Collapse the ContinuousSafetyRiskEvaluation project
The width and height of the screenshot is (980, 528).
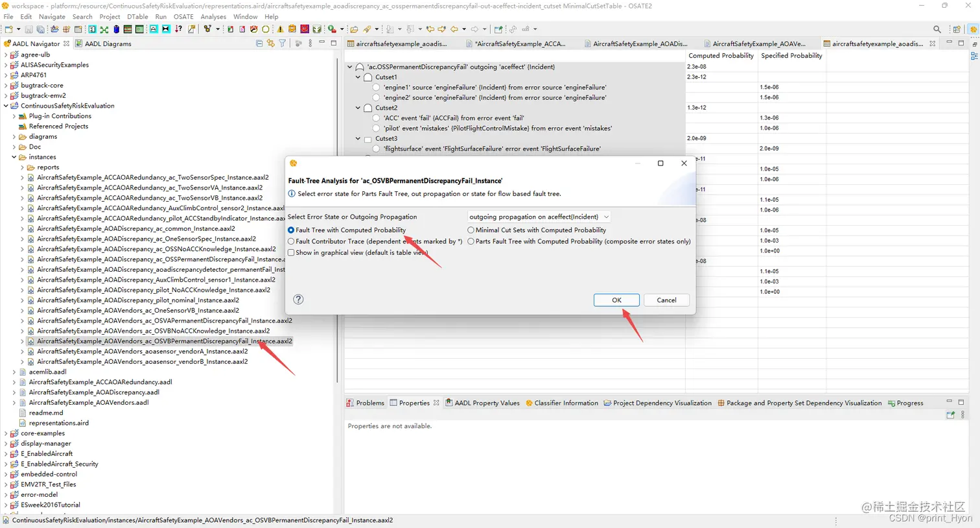point(6,106)
